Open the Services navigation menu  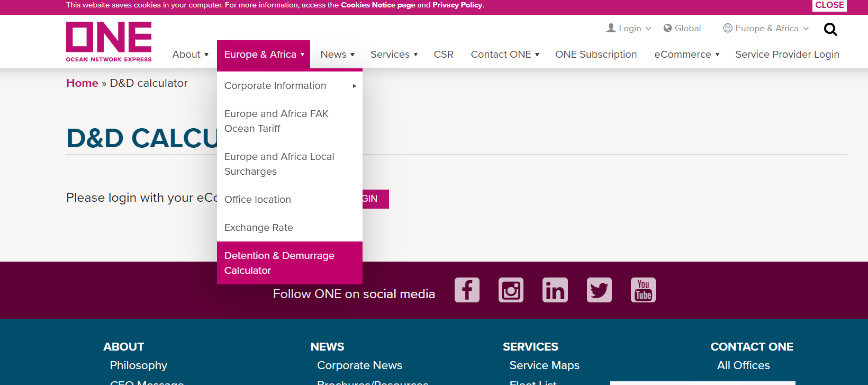point(394,55)
